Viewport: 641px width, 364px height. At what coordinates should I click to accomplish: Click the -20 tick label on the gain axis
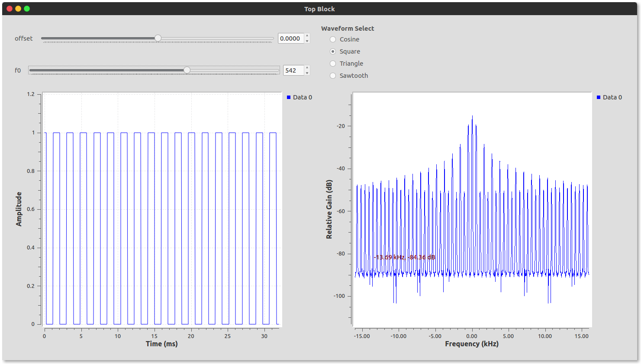coord(341,126)
